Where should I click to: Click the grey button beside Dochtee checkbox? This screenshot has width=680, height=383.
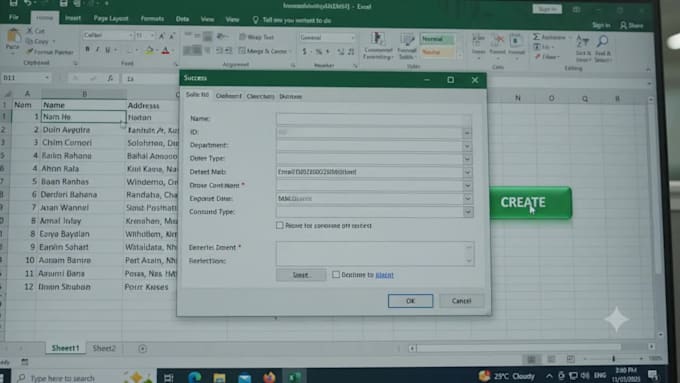(x=301, y=275)
